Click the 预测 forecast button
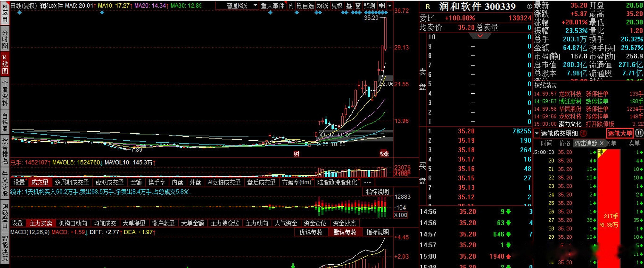Image resolution: width=644 pixels, height=268 pixels. click(369, 5)
